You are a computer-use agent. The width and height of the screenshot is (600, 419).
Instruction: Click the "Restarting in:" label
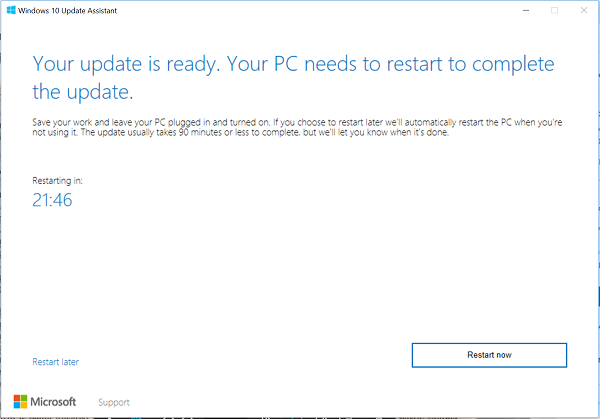(x=57, y=180)
